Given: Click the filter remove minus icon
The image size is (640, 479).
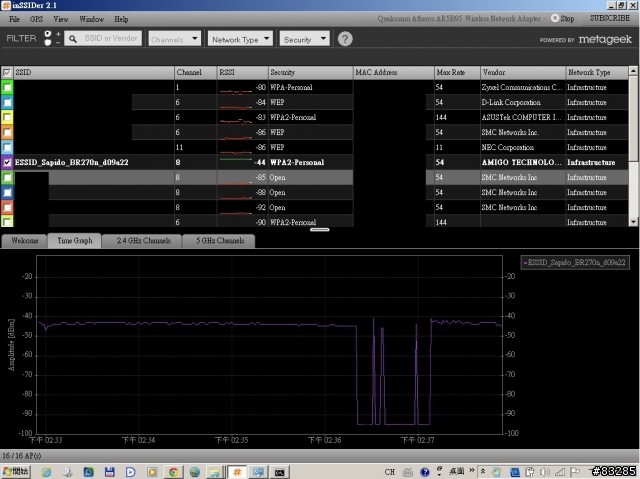Looking at the screenshot, I should pos(58,42).
